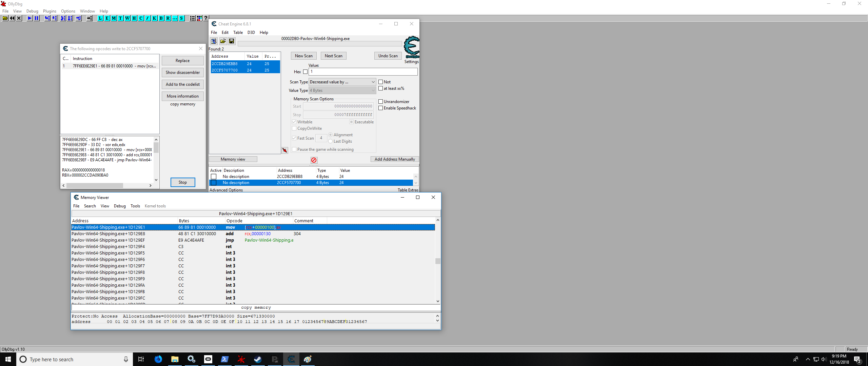Run the program with the blue play icon
Viewport: 868px width, 366px height.
tap(30, 18)
